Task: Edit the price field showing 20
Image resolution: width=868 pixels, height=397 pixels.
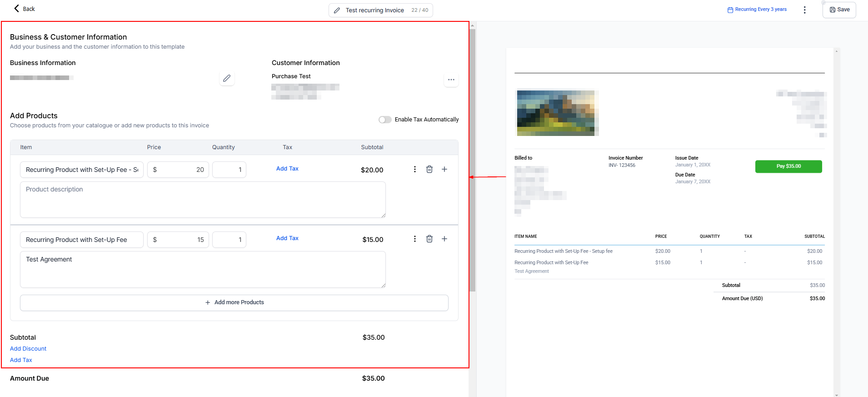Action: [178, 170]
